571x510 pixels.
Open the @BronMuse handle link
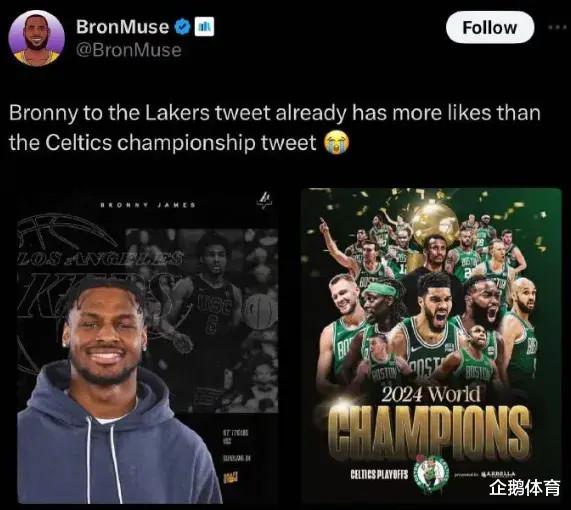pyautogui.click(x=129, y=50)
